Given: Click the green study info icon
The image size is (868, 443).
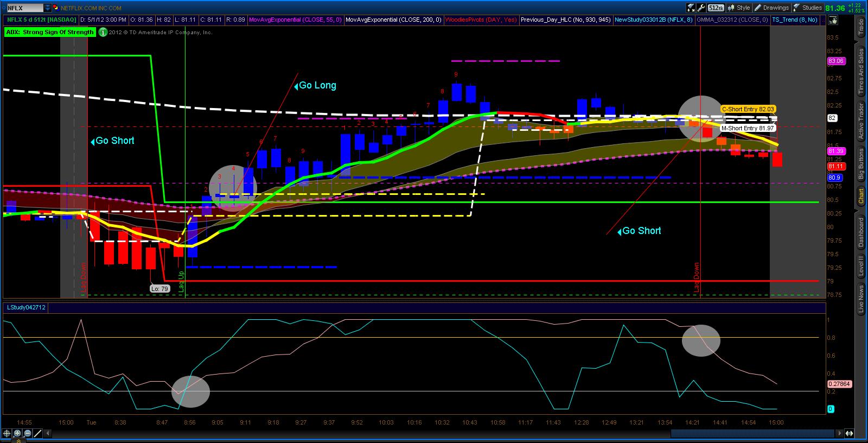Looking at the screenshot, I should coord(103,32).
